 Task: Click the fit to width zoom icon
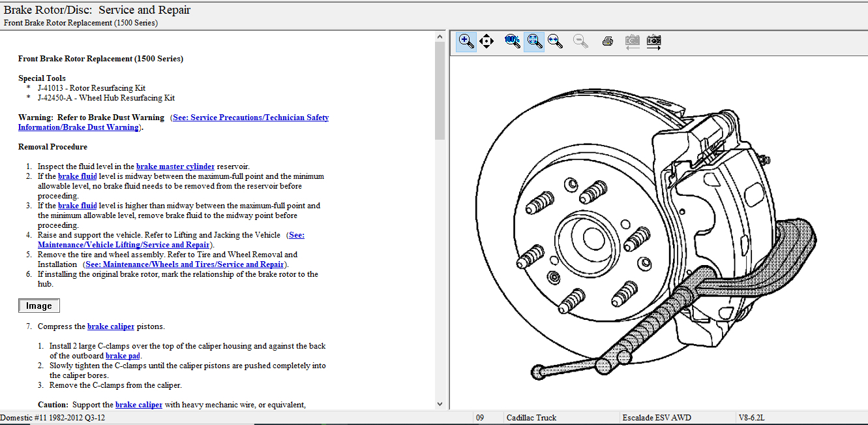click(555, 41)
